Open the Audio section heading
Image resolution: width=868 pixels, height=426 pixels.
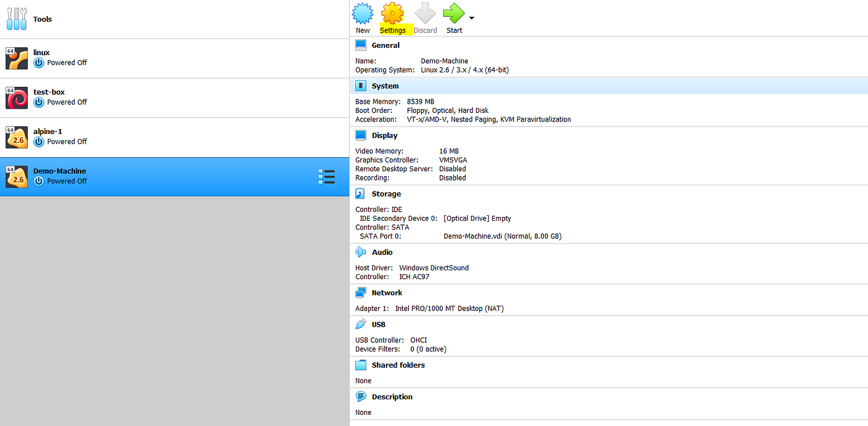click(382, 252)
